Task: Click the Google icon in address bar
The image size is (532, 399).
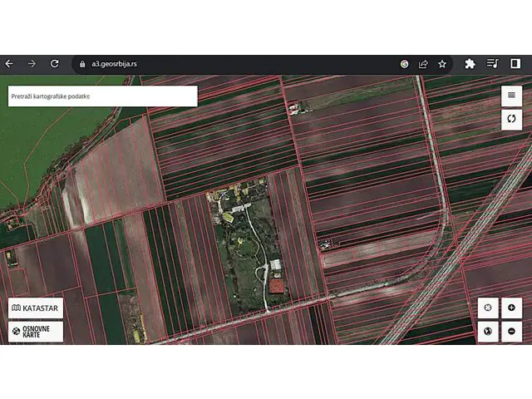Action: [405, 63]
